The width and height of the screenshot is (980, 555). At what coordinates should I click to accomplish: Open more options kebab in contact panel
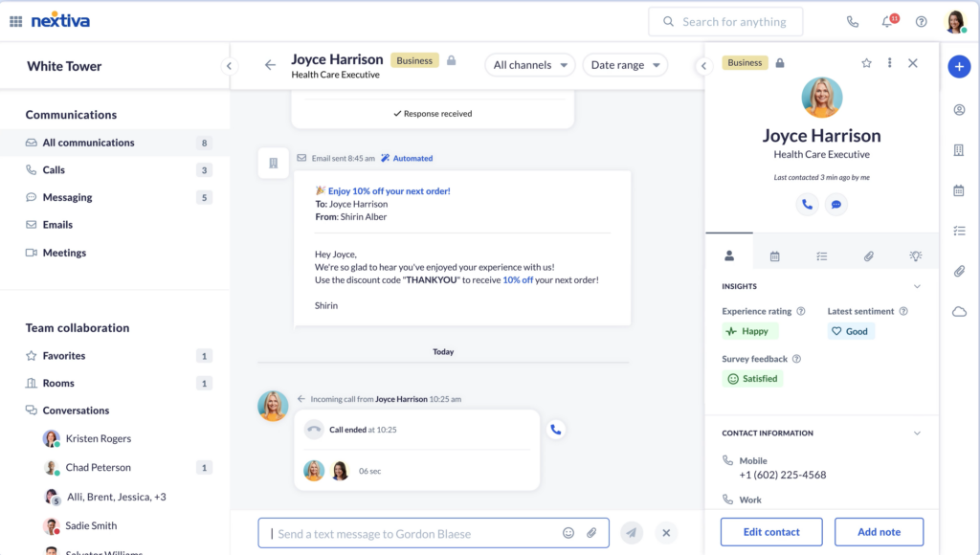889,63
